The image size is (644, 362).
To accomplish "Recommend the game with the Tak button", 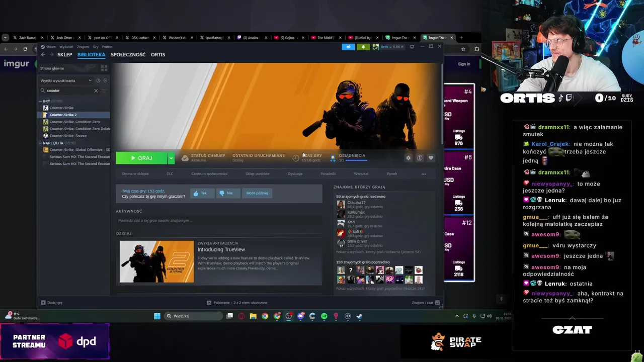I will click(x=202, y=193).
